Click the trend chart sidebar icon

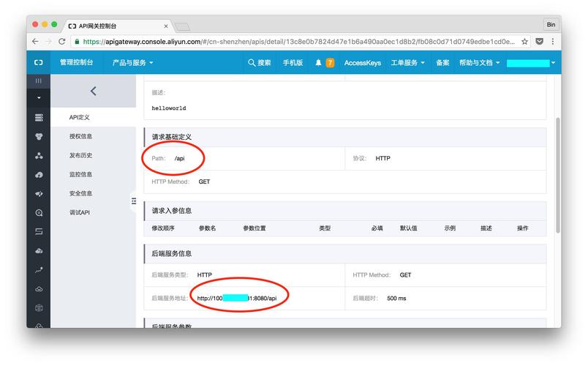pyautogui.click(x=39, y=270)
